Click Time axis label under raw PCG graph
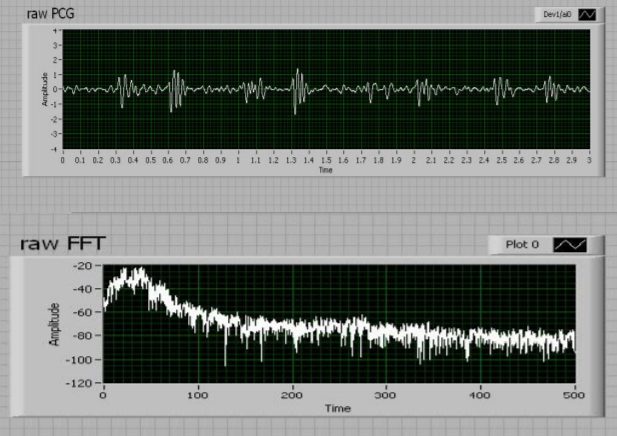This screenshot has width=617, height=436. [325, 170]
